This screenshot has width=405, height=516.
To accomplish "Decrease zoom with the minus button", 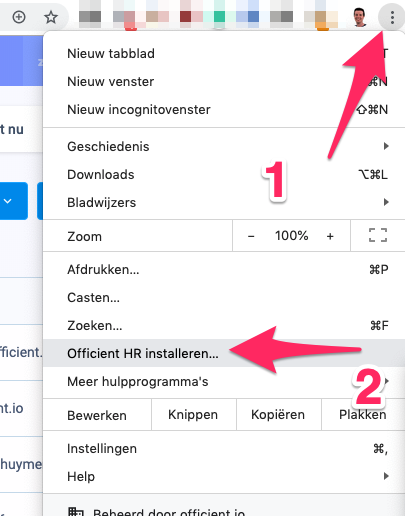I will pos(251,236).
